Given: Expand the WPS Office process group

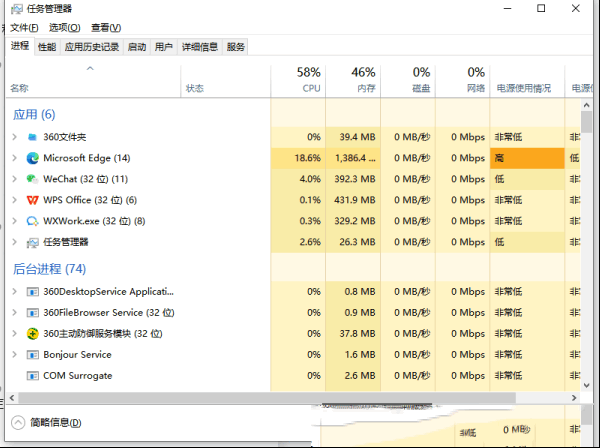Looking at the screenshot, I should [x=15, y=200].
